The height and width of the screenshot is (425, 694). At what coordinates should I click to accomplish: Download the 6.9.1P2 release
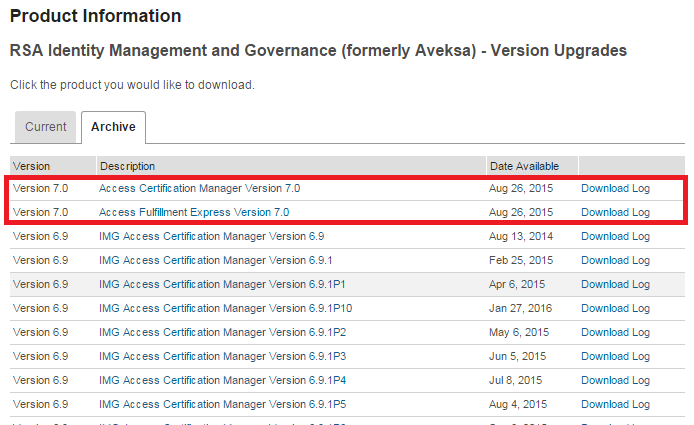(605, 332)
